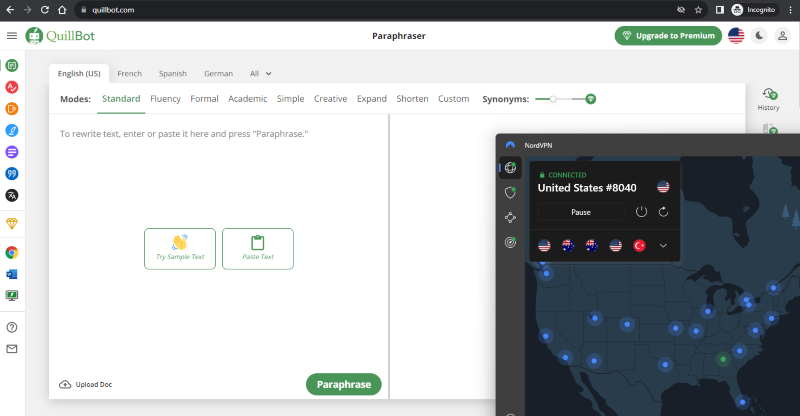Open the browser side panel icon
This screenshot has width=800, height=416.
(719, 10)
